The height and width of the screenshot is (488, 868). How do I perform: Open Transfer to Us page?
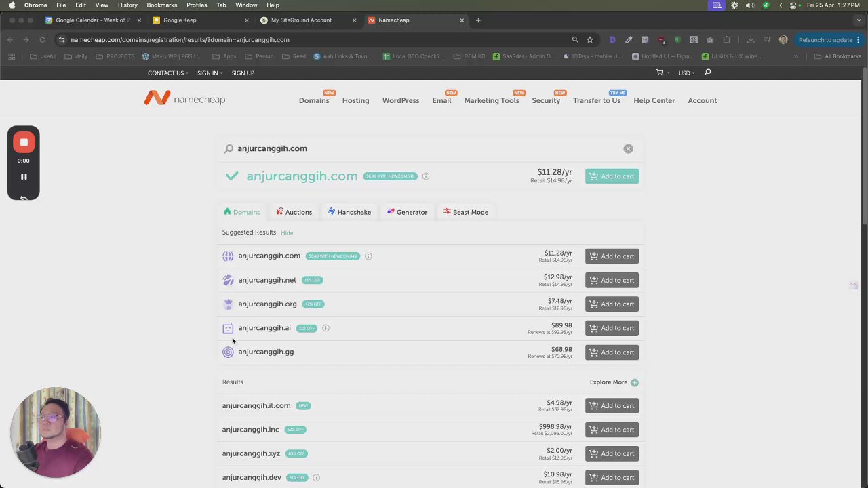coord(597,100)
